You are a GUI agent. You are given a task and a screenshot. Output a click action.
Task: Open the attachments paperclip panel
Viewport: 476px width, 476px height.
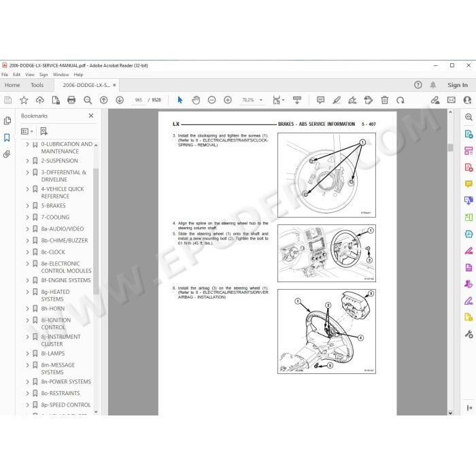(7, 154)
